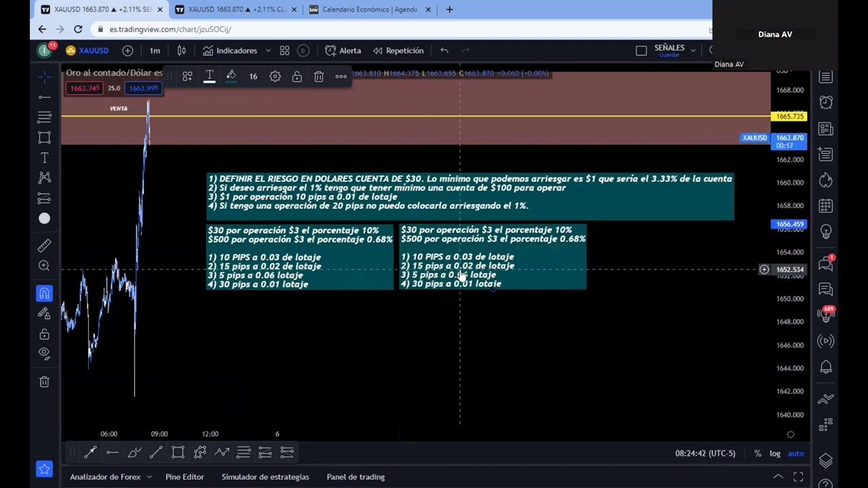Open drawing settings gear in floating toolbar
The width and height of the screenshot is (868, 488).
(x=275, y=77)
